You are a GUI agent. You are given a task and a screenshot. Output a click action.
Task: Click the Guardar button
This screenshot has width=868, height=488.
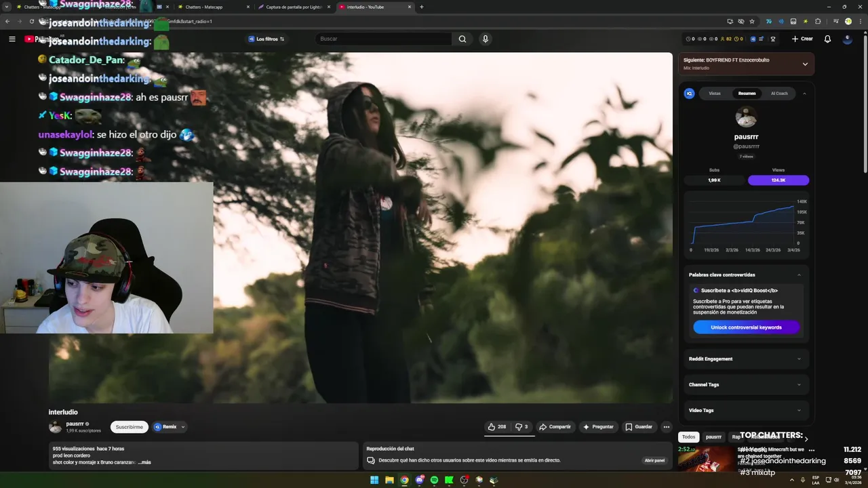pos(639,427)
